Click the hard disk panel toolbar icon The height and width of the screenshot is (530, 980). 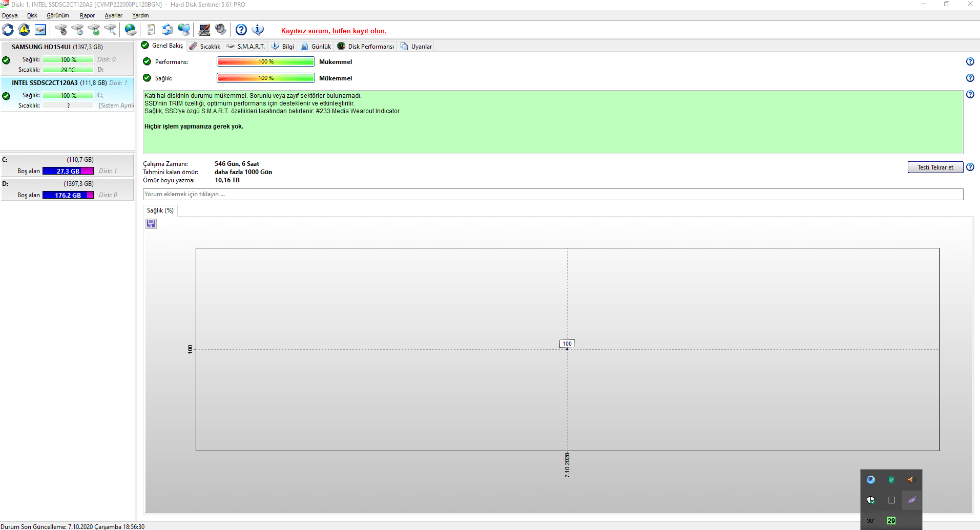pos(40,30)
